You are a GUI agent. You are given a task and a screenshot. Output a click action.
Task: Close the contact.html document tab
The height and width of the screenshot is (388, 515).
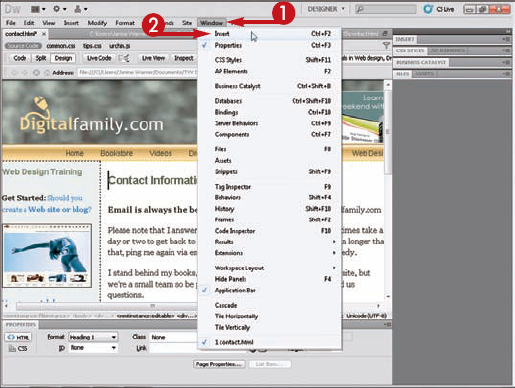[x=44, y=34]
